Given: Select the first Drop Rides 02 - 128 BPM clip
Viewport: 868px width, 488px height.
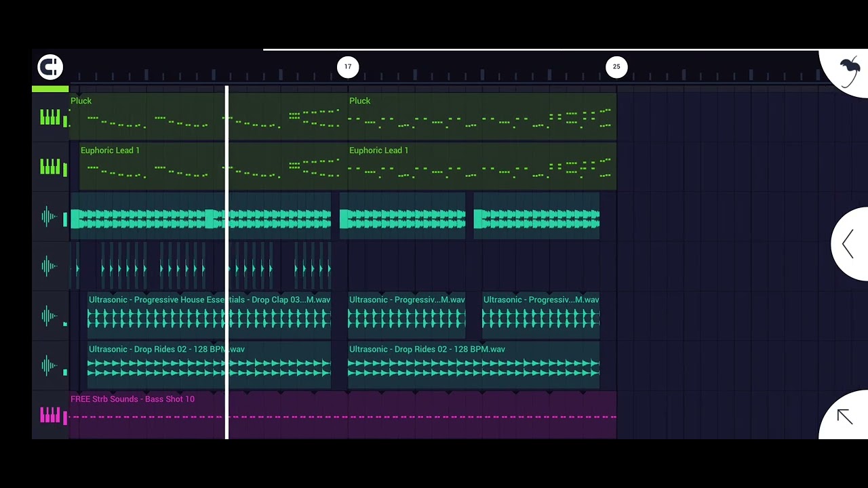Looking at the screenshot, I should (x=209, y=365).
